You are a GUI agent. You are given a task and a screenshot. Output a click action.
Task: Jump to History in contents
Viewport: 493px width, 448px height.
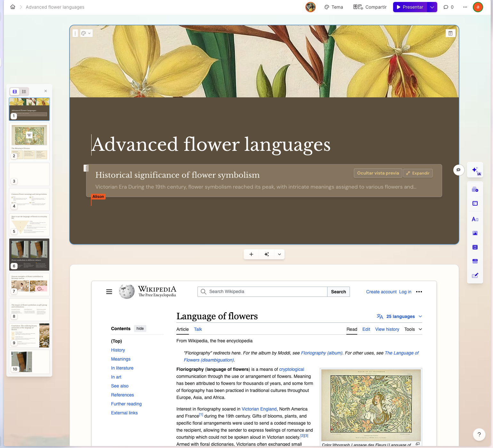point(118,350)
